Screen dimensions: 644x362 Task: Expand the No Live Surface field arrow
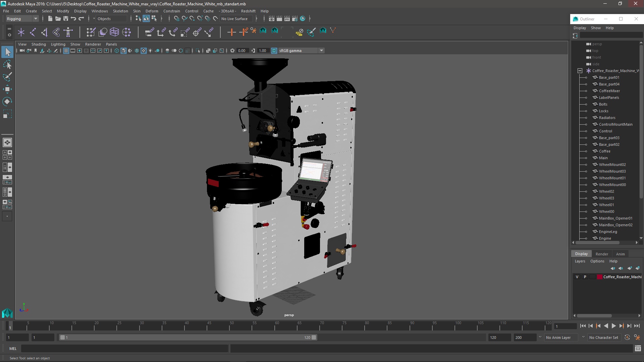click(x=256, y=19)
